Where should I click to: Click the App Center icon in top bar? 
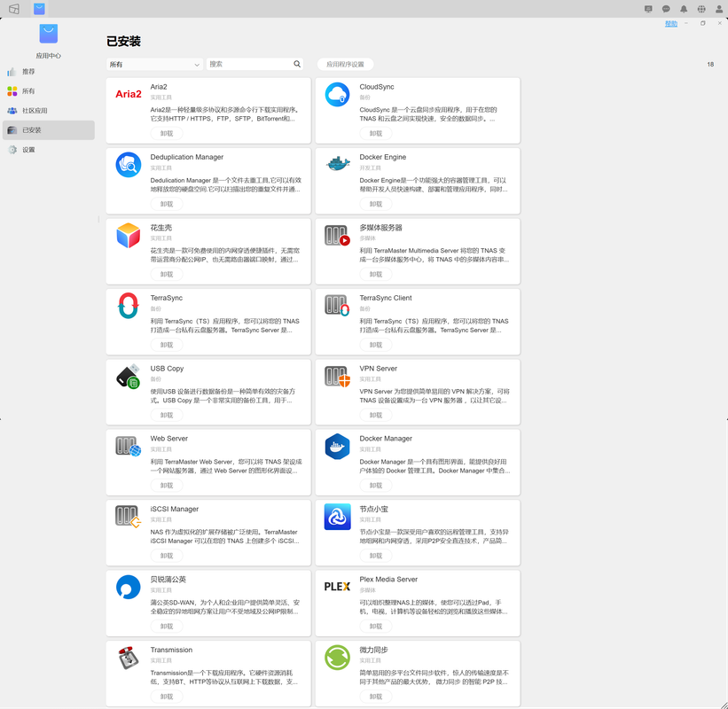(x=40, y=9)
